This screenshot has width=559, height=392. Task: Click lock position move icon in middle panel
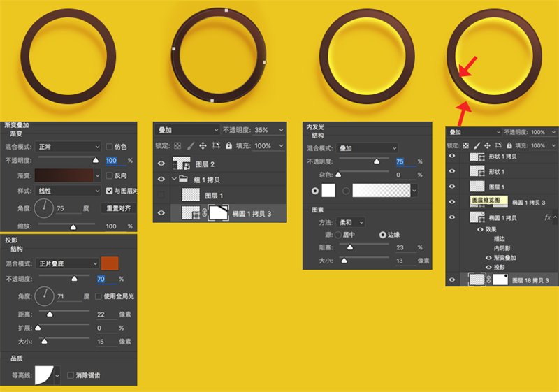coord(203,145)
